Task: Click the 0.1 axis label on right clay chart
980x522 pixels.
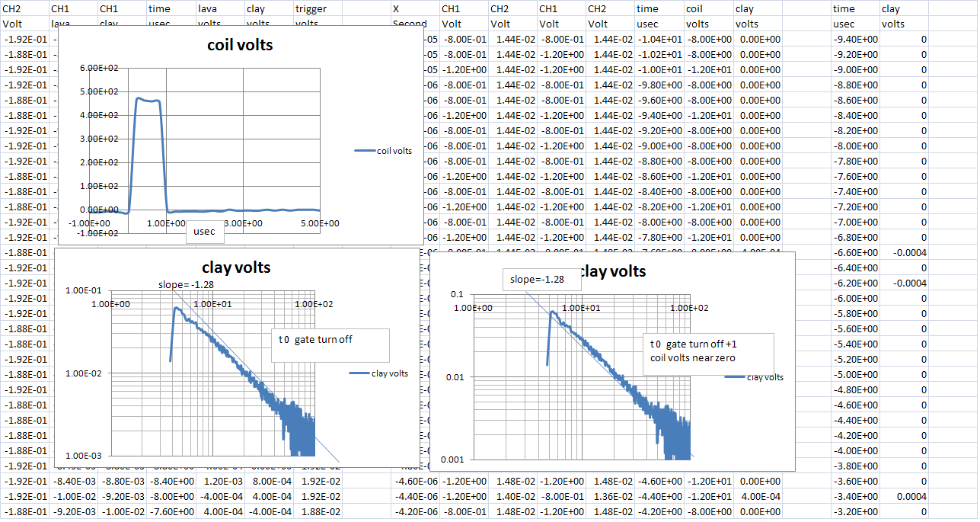Action: [457, 295]
